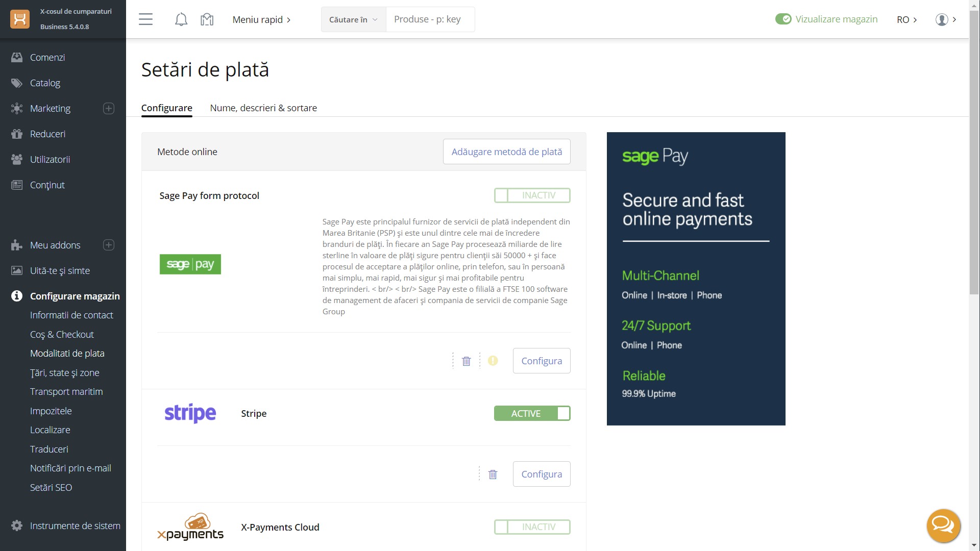Screen dimensions: 980x551
Task: Open Impozitele settings
Action: pos(51,411)
